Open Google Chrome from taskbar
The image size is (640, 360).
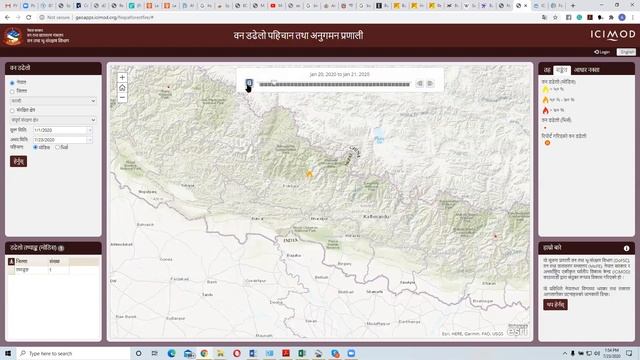coord(204,353)
